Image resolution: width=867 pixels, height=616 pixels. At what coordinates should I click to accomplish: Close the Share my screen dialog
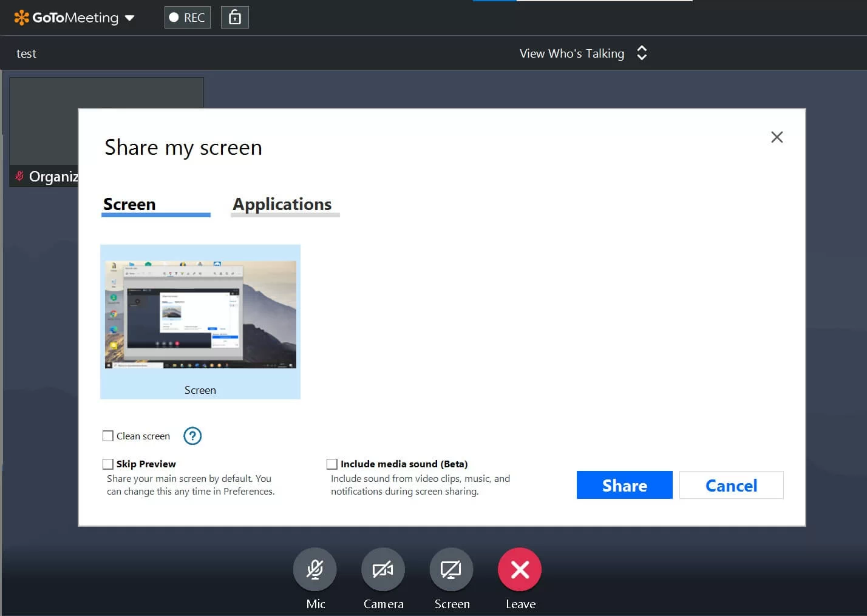(x=777, y=137)
